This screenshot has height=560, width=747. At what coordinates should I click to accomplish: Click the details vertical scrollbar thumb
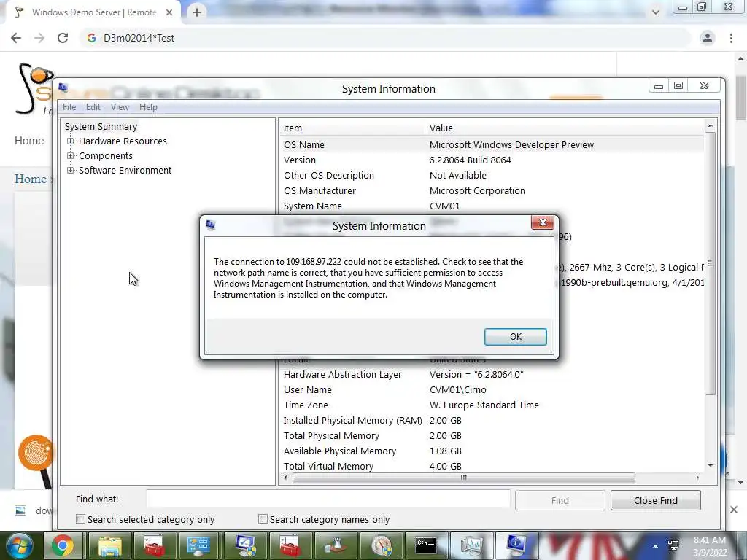pyautogui.click(x=710, y=264)
